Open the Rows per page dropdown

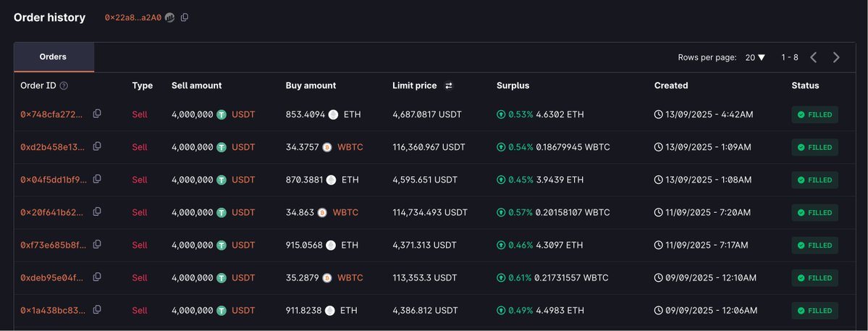pyautogui.click(x=755, y=57)
